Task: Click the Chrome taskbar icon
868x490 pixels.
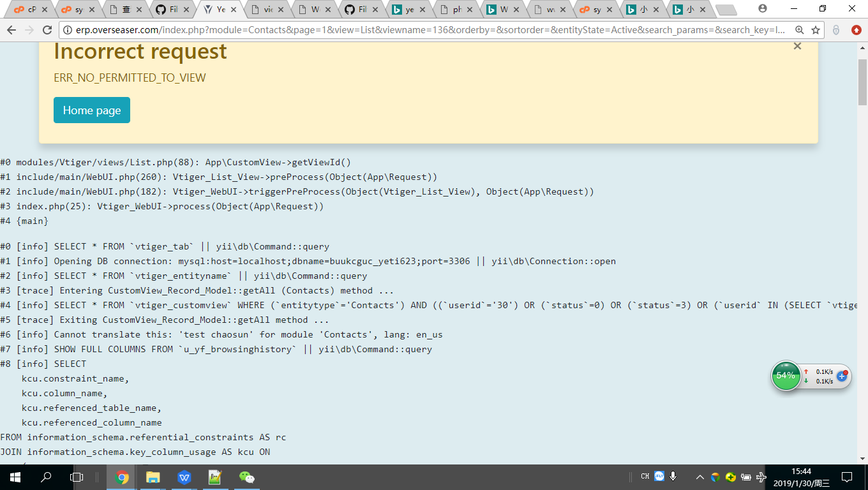Action: point(122,477)
